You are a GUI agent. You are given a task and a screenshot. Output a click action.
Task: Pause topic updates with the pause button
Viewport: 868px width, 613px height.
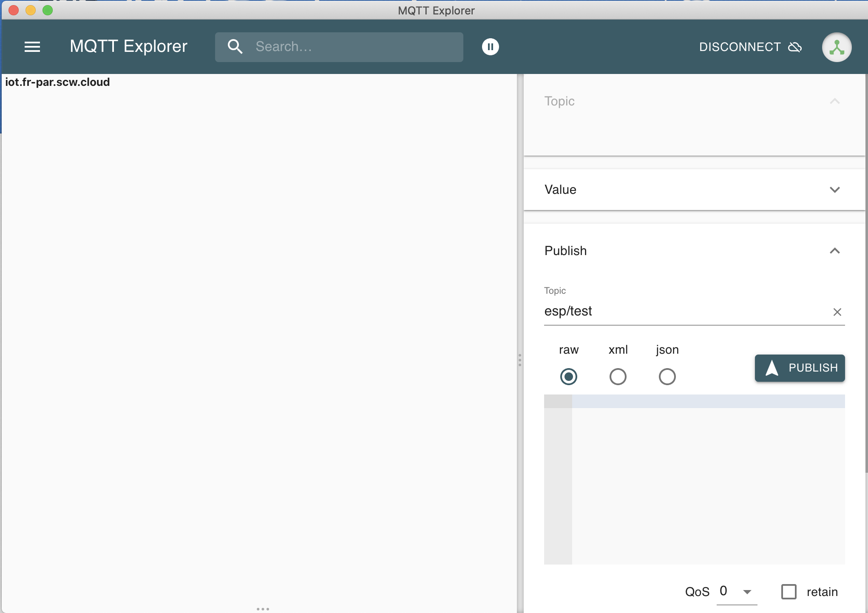(x=490, y=47)
